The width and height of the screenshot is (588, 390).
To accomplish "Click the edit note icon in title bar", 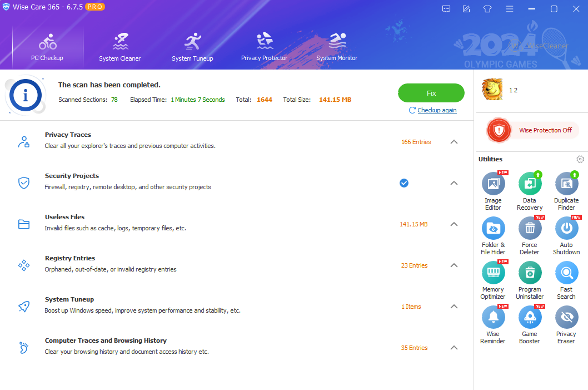I will coord(466,9).
